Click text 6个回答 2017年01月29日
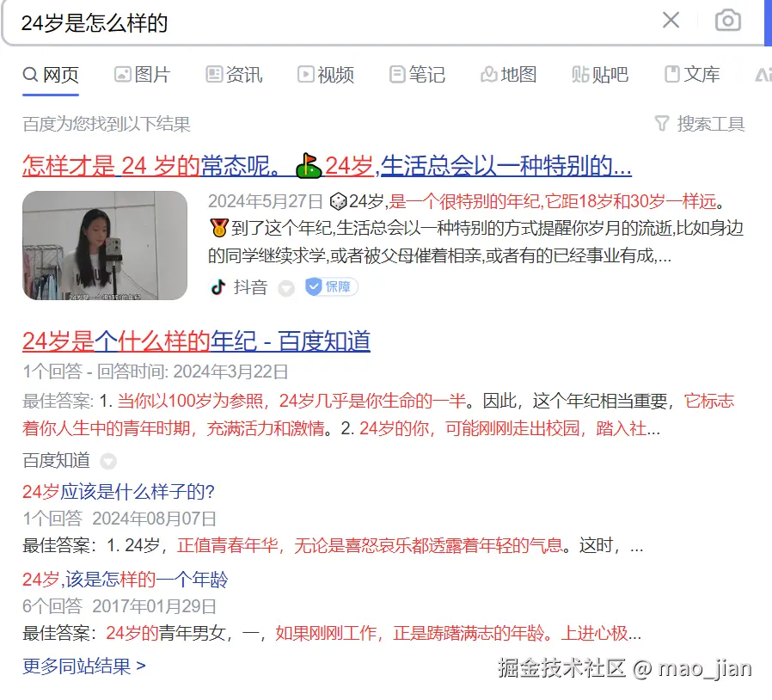Image resolution: width=772 pixels, height=700 pixels. pos(119,606)
